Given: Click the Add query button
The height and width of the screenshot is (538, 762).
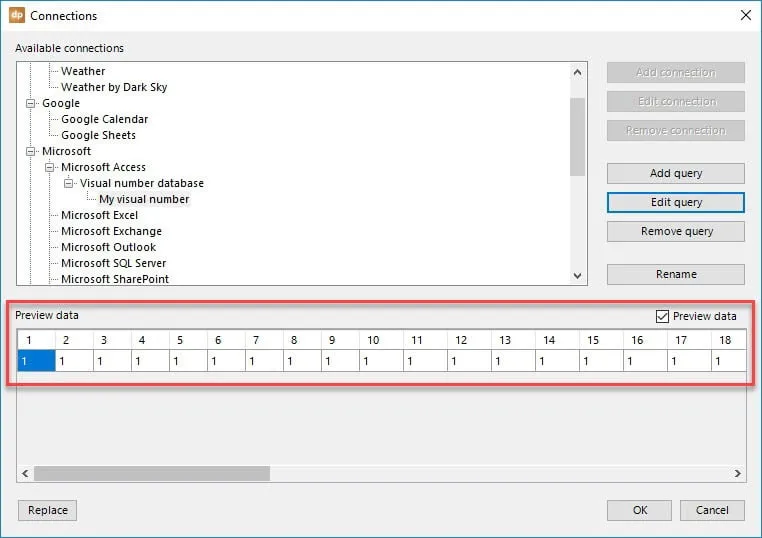Looking at the screenshot, I should (675, 173).
